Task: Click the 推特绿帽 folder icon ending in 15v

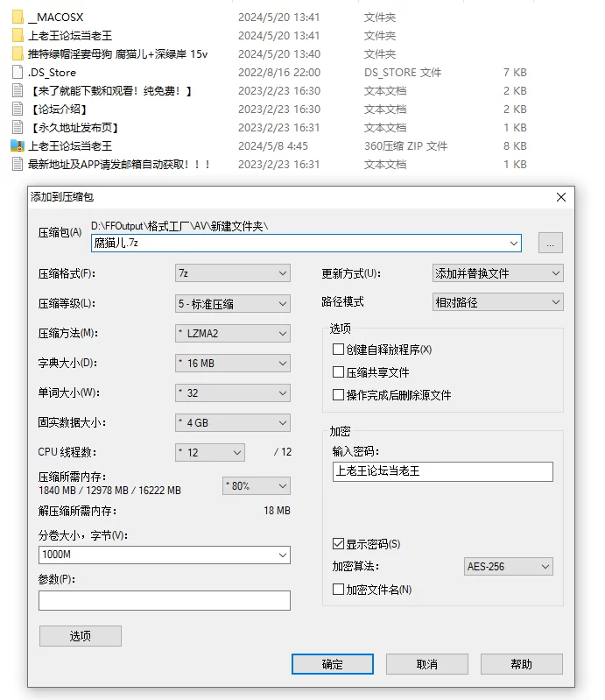Action: pos(18,53)
